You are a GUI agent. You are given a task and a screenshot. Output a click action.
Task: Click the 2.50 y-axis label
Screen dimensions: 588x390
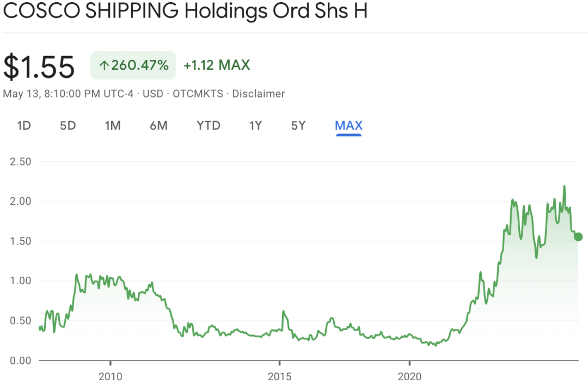click(21, 162)
